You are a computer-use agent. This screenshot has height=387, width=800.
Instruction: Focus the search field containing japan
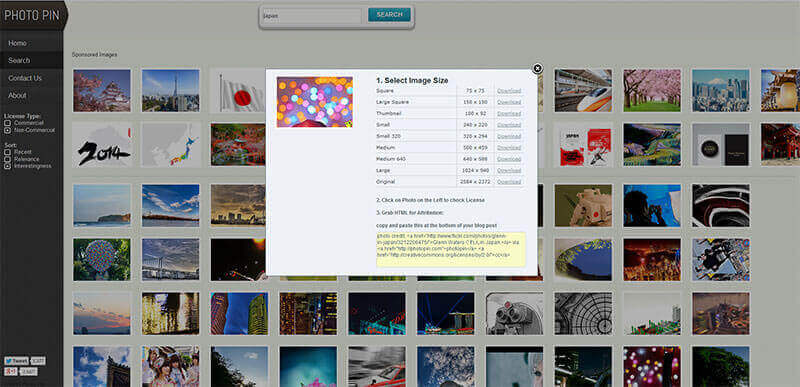[312, 15]
